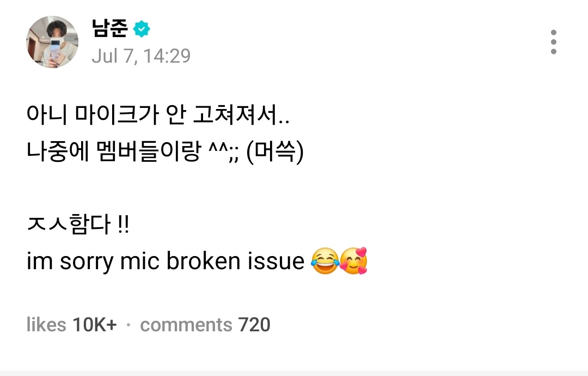588x376 pixels.
Task: Click the word 'comments' label
Action: [186, 325]
